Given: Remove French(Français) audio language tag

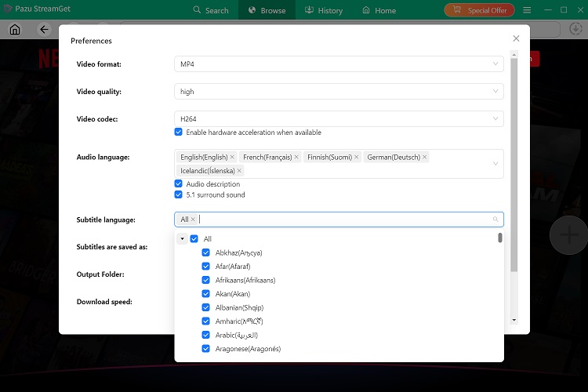Looking at the screenshot, I should pos(296,157).
